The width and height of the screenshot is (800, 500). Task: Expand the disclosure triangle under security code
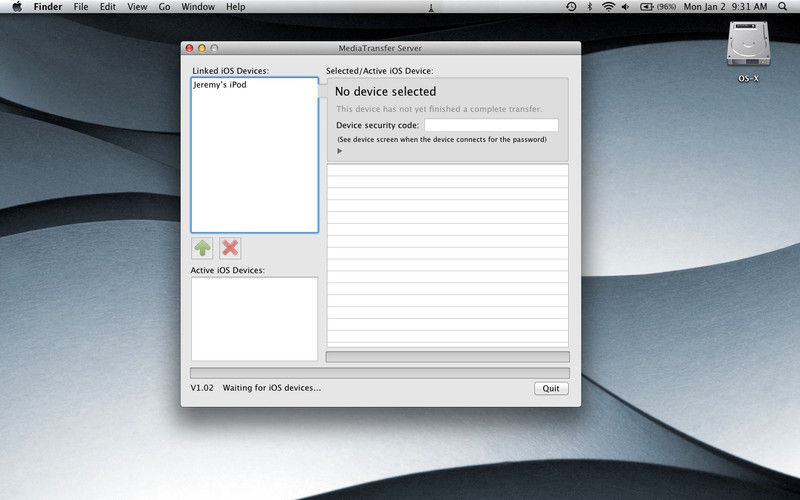pos(340,151)
